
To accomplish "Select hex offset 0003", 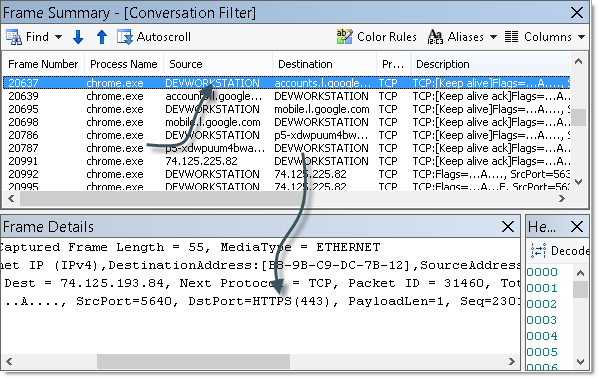I will click(x=542, y=320).
